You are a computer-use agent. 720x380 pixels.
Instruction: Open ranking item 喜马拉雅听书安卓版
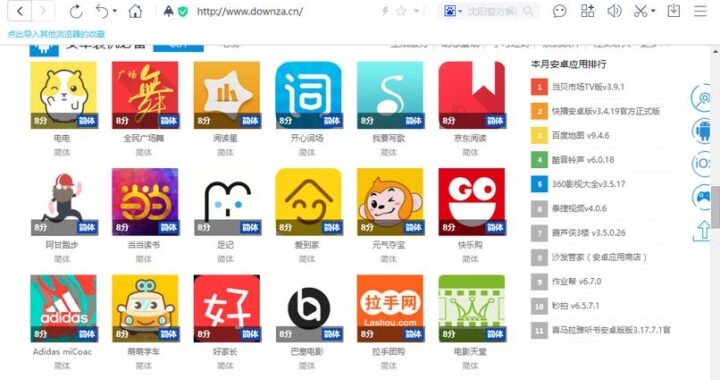point(611,330)
